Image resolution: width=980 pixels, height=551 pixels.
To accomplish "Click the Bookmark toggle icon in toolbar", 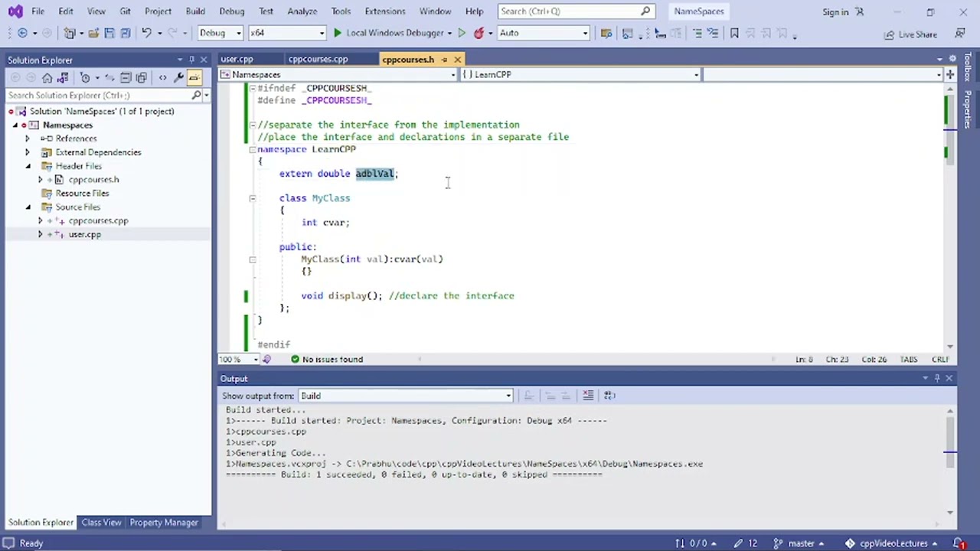I will pyautogui.click(x=734, y=33).
